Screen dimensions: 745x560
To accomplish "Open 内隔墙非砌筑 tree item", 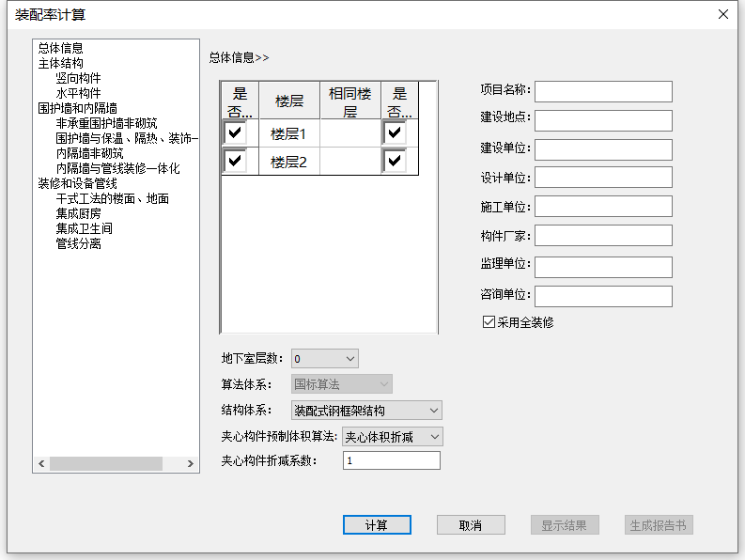I will tap(89, 153).
